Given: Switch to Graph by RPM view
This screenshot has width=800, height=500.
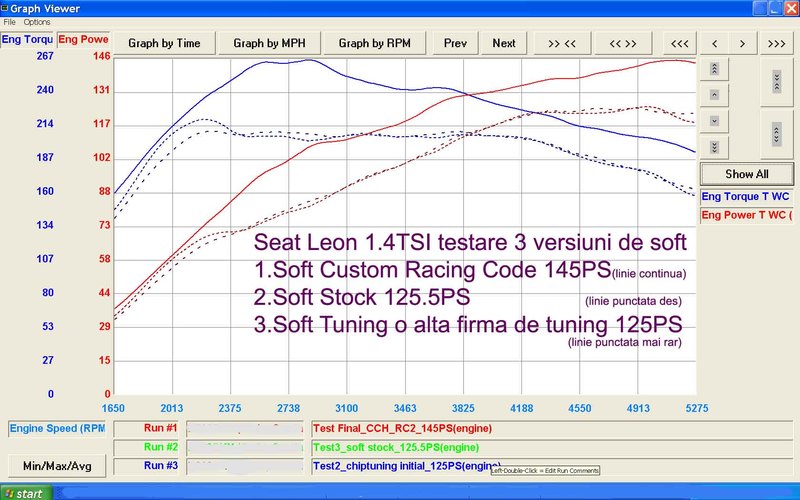Looking at the screenshot, I should 374,43.
